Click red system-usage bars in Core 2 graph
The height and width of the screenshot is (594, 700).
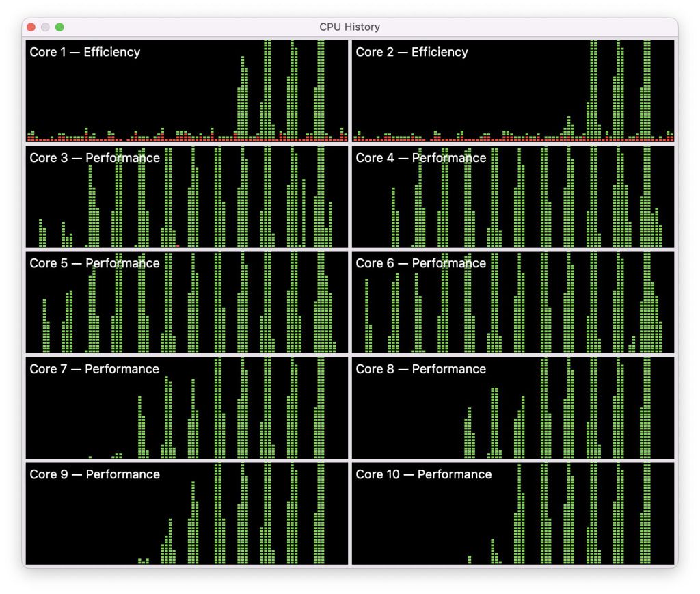click(479, 139)
